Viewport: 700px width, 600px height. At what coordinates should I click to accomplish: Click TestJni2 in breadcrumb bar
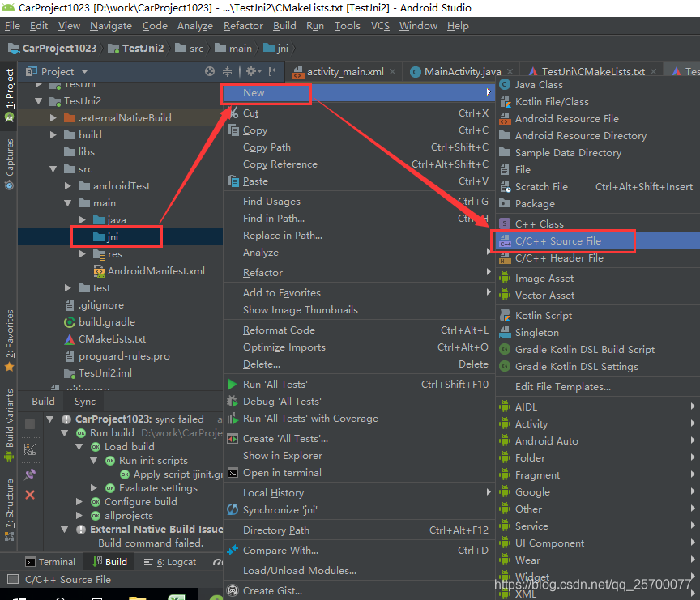(x=137, y=49)
